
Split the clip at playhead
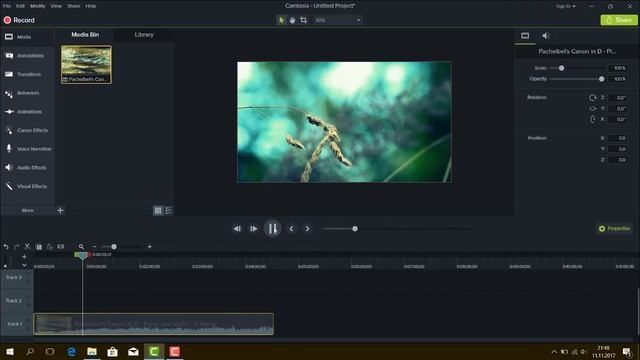pos(60,247)
